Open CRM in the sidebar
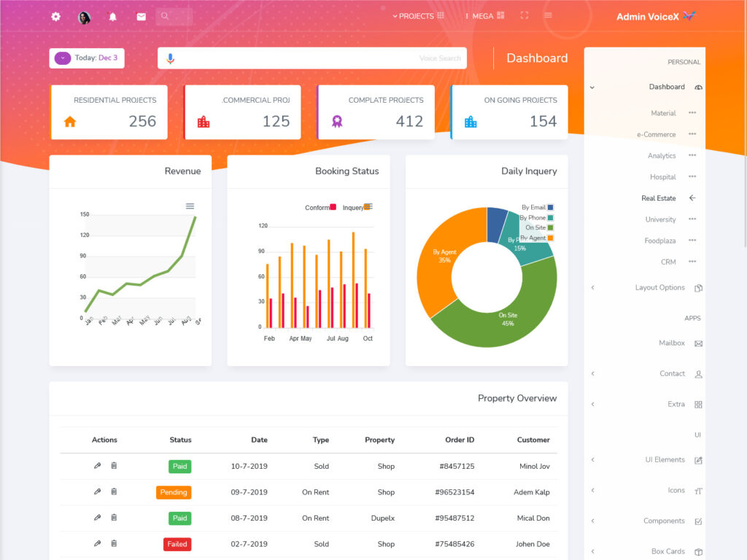The width and height of the screenshot is (747, 560). click(x=668, y=262)
